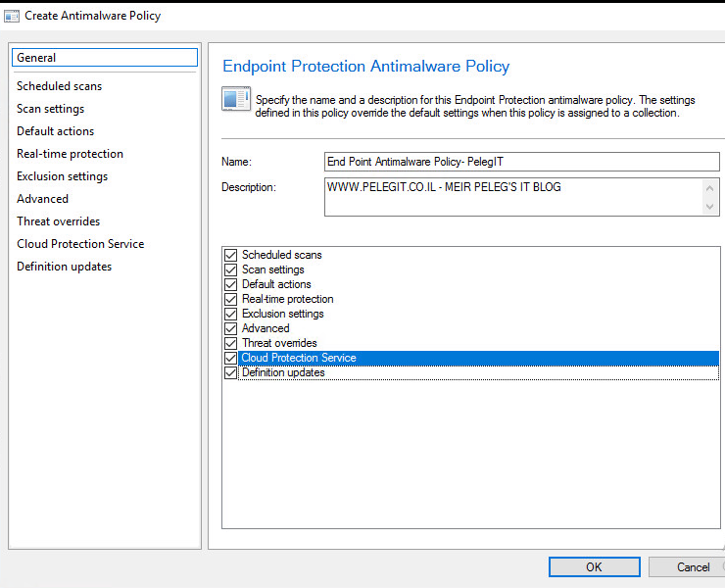The height and width of the screenshot is (588, 725).
Task: Uncheck the Cloud Protection Service checkbox
Action: tap(230, 358)
